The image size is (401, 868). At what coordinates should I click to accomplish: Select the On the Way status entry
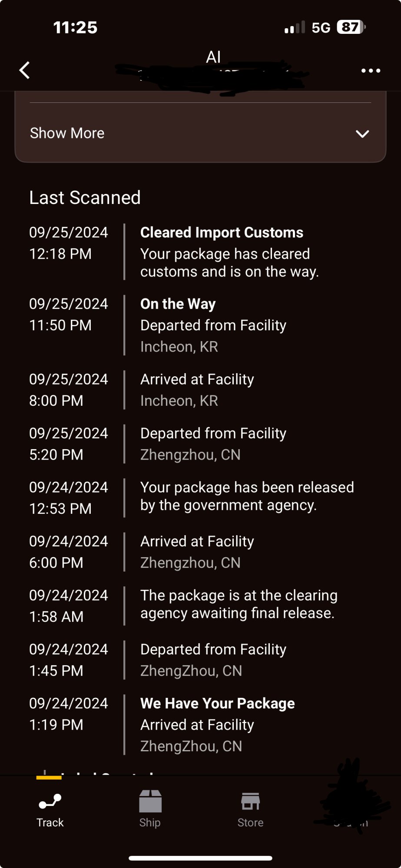200,325
